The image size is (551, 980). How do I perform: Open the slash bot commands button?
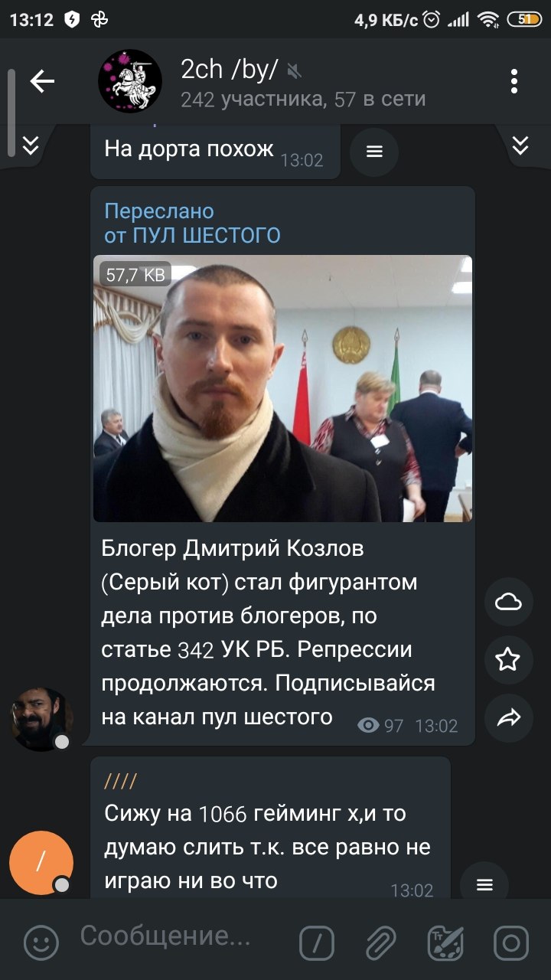316,942
